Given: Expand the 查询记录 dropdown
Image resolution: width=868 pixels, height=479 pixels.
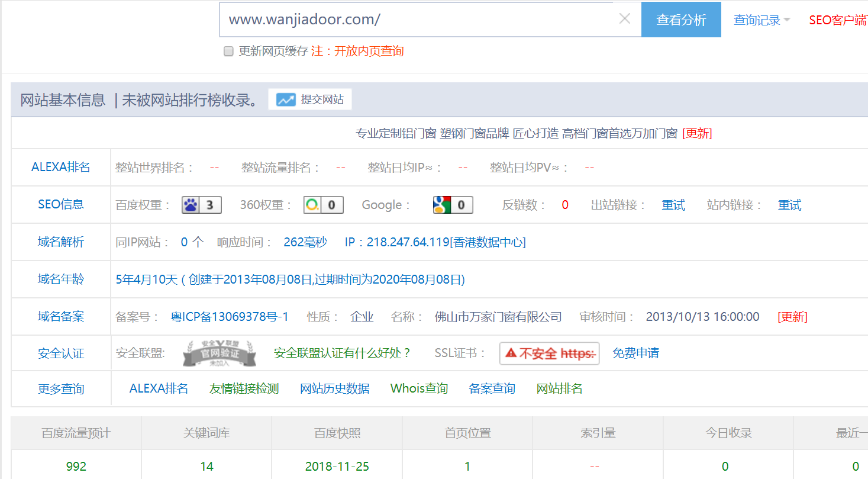Looking at the screenshot, I should 761,20.
